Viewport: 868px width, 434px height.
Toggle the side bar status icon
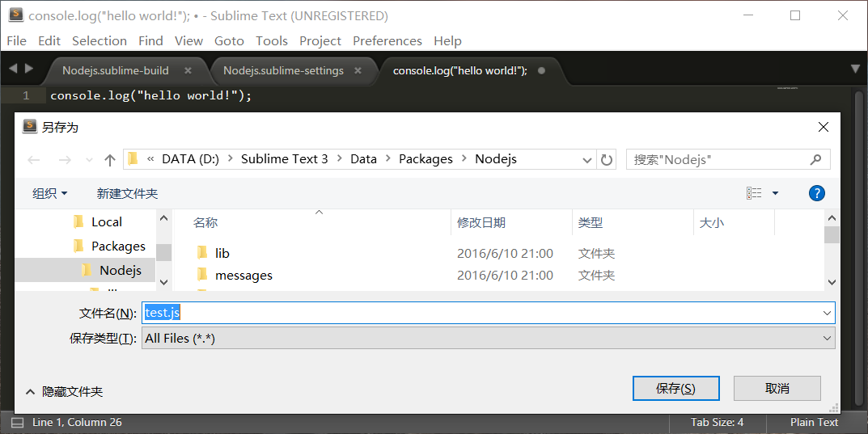18,423
